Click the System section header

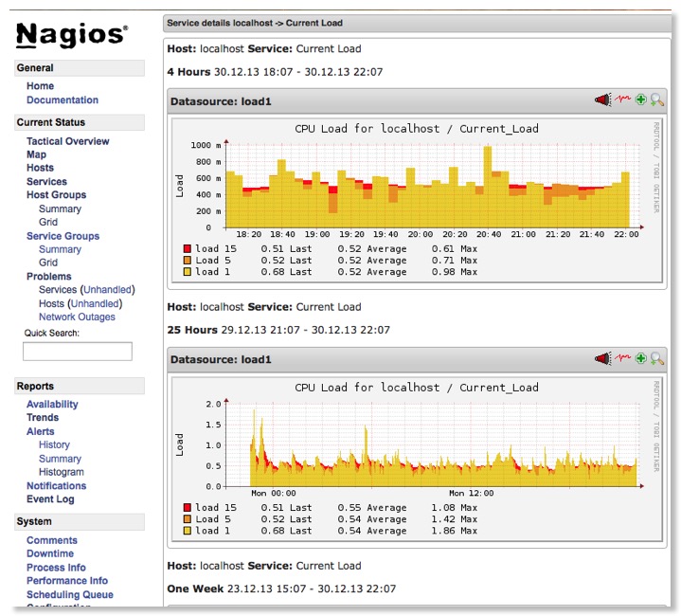80,522
